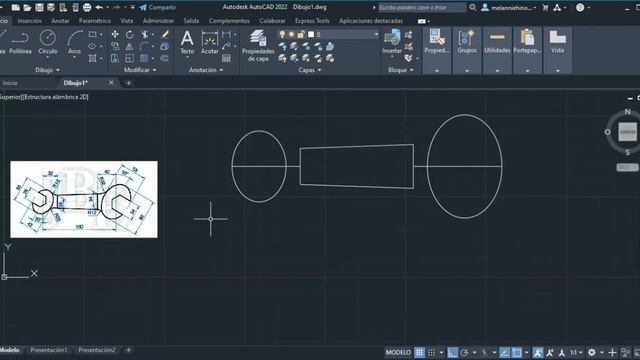Open the Paramétrico ribbon tab
Viewport: 640px width, 360px height.
[x=95, y=21]
